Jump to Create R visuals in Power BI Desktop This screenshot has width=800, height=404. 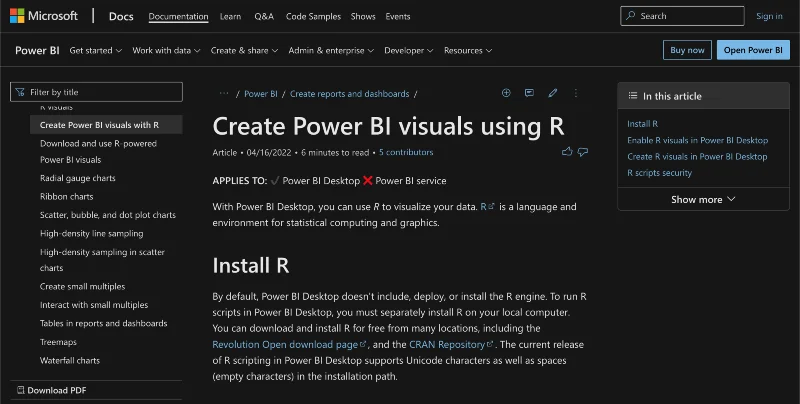click(697, 157)
